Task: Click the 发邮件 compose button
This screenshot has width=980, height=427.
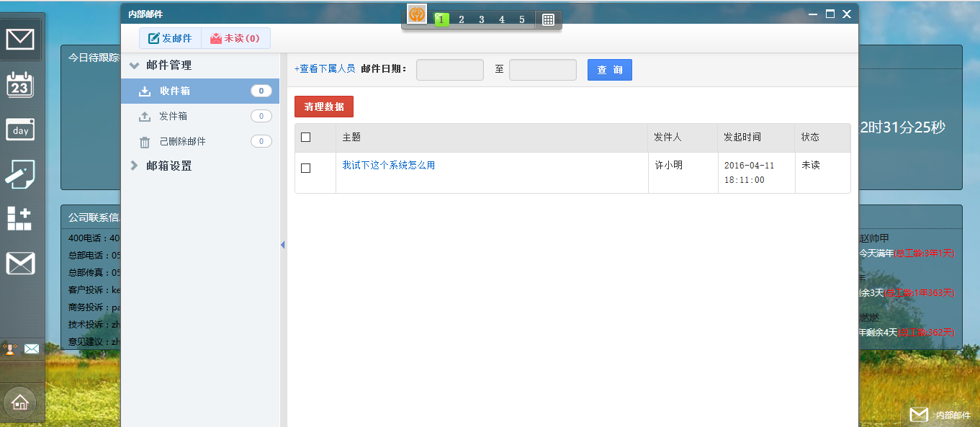Action: click(170, 38)
